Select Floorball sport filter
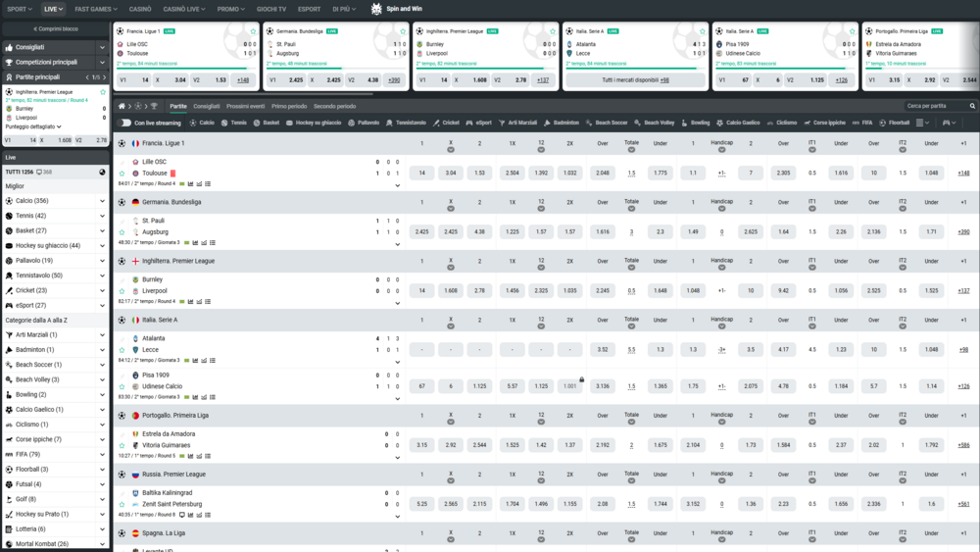The image size is (980, 552). pyautogui.click(x=894, y=123)
